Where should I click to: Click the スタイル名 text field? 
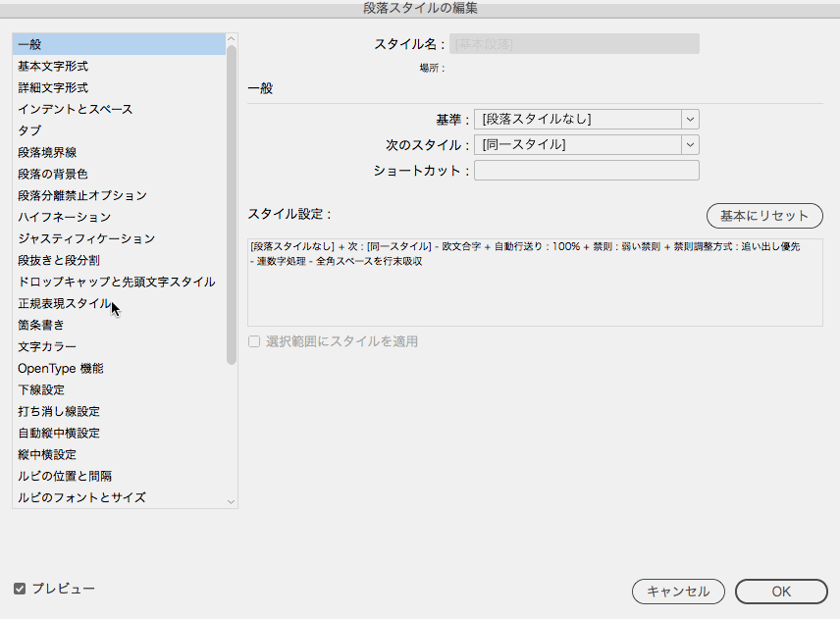(574, 44)
